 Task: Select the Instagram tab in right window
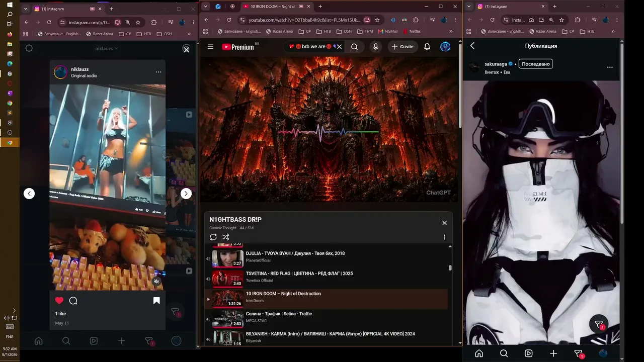click(x=511, y=7)
